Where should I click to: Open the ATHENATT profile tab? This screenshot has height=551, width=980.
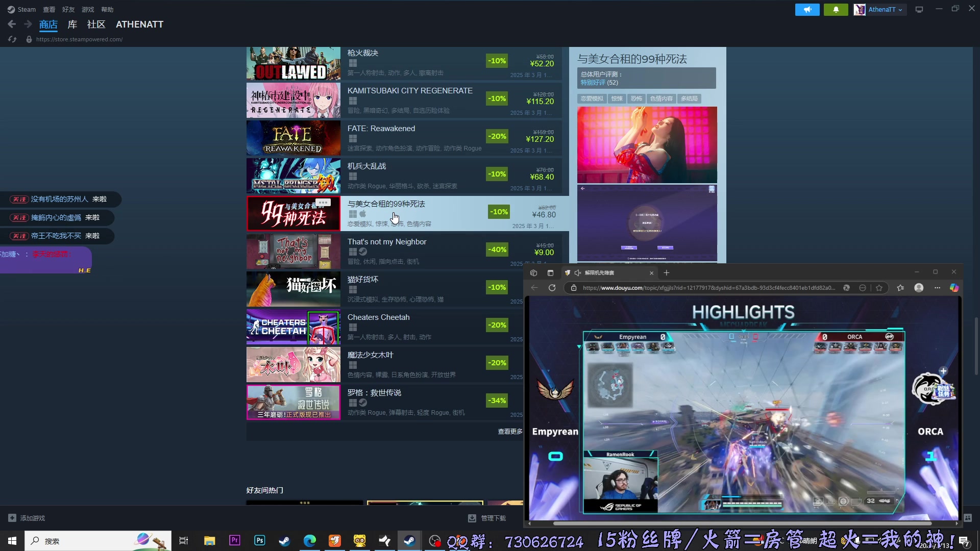139,24
